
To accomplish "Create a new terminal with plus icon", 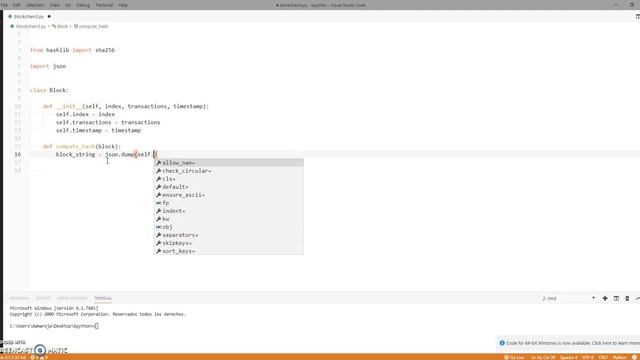I will [x=605, y=298].
